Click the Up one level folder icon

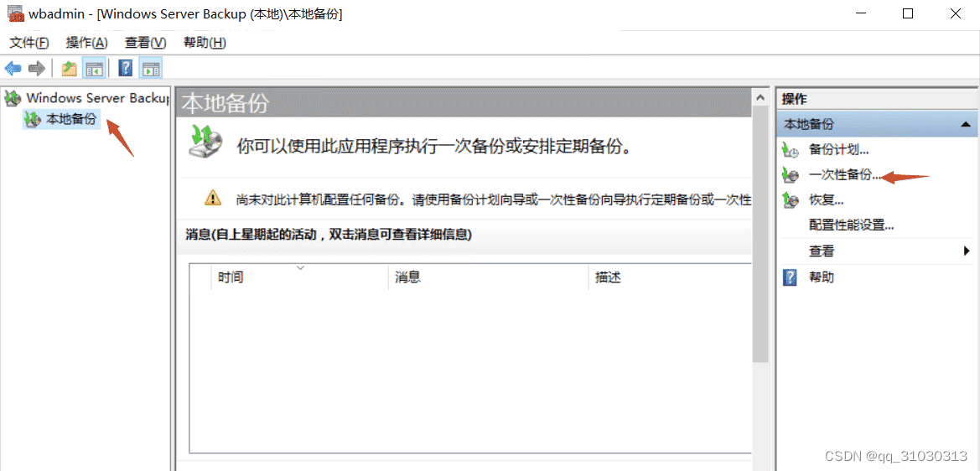coord(70,68)
